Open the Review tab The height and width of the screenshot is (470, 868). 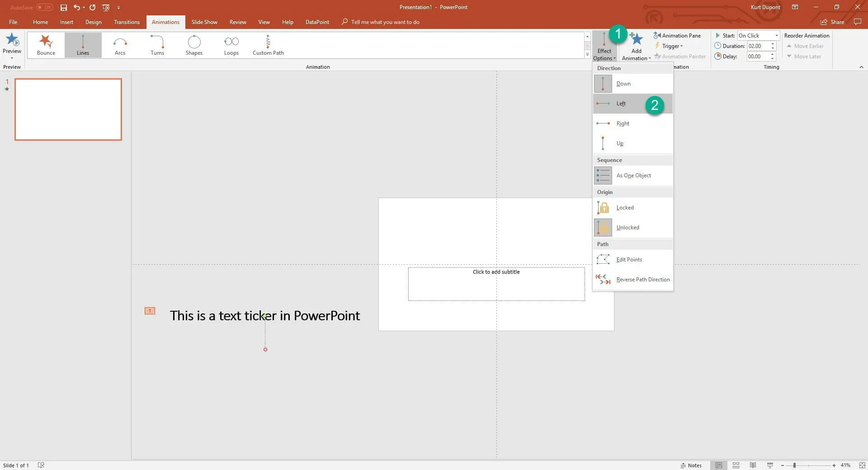coord(238,22)
